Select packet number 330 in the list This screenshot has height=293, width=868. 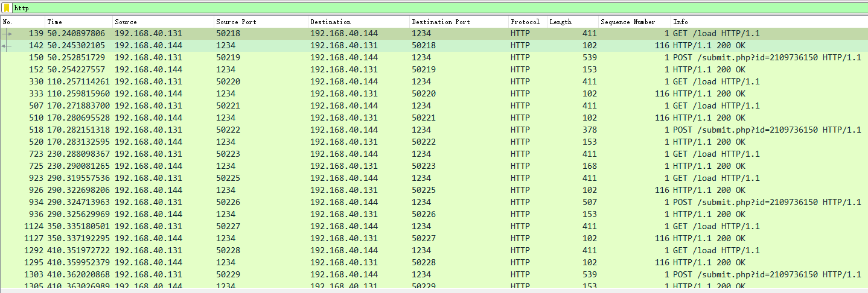[x=423, y=82]
